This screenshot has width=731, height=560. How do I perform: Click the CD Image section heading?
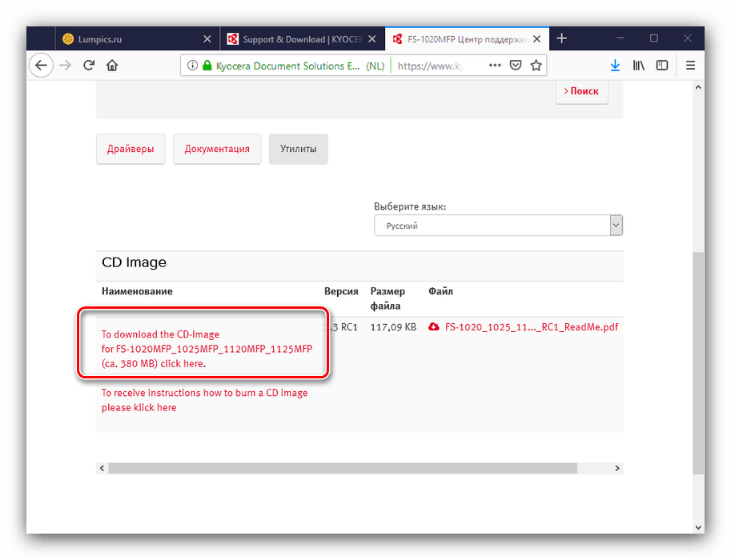pyautogui.click(x=134, y=262)
